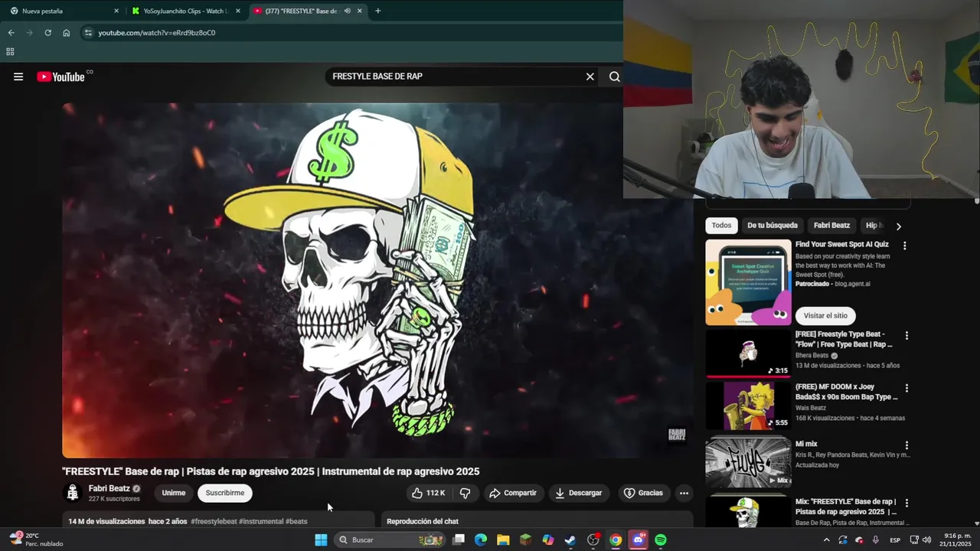Open Fabri Beatz channel avatar

73,493
